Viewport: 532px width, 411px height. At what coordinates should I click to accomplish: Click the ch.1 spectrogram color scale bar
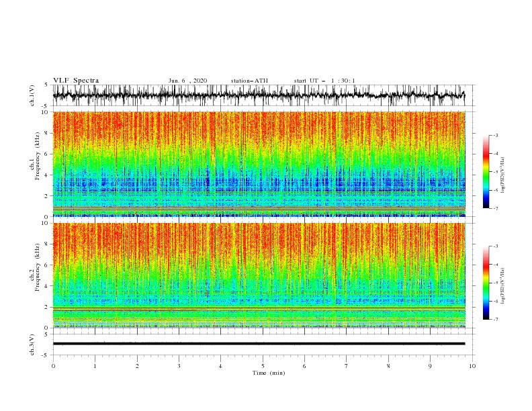click(x=486, y=172)
